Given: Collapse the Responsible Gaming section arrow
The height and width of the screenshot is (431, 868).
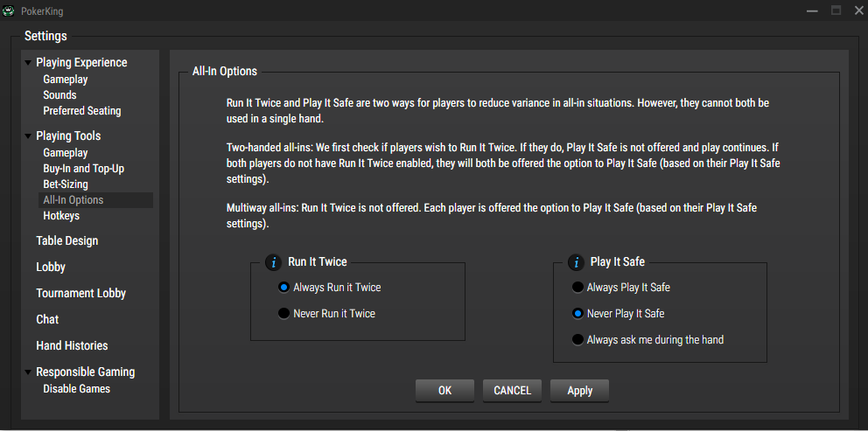Looking at the screenshot, I should (x=29, y=372).
